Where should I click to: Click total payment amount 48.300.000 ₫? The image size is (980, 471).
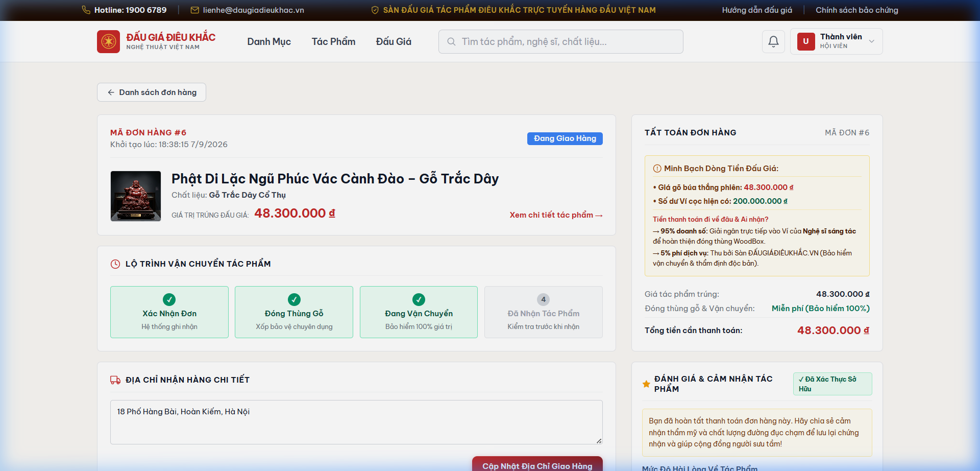click(x=833, y=331)
